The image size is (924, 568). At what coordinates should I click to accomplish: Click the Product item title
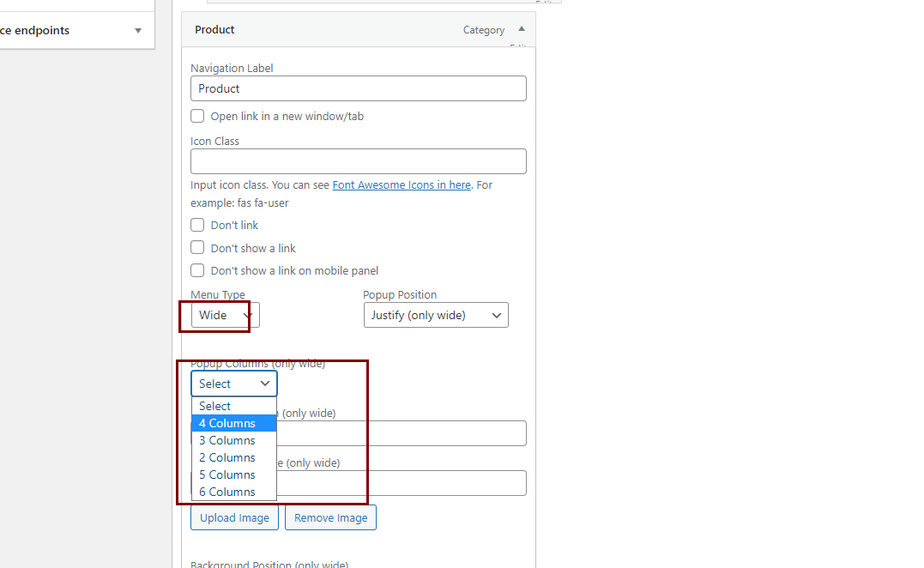[x=214, y=29]
